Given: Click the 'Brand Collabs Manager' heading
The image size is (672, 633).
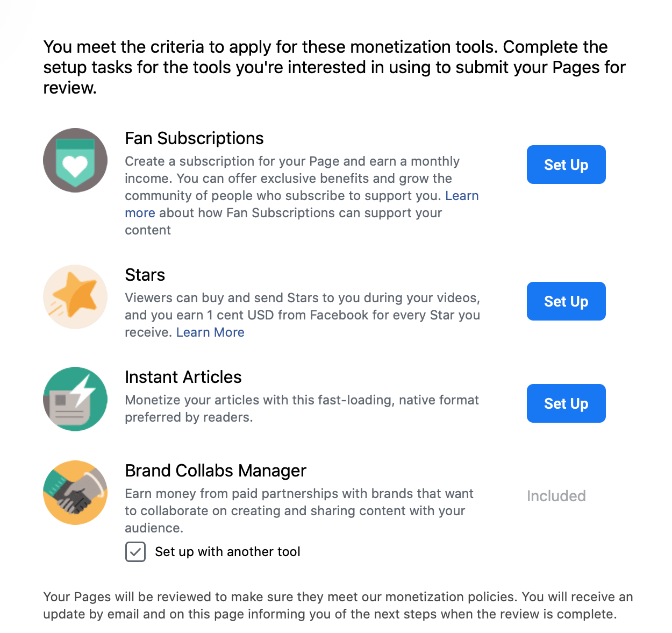Looking at the screenshot, I should click(216, 471).
